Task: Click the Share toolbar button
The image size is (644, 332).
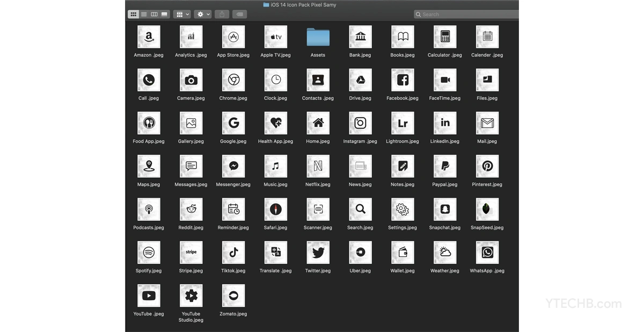Action: (223, 15)
